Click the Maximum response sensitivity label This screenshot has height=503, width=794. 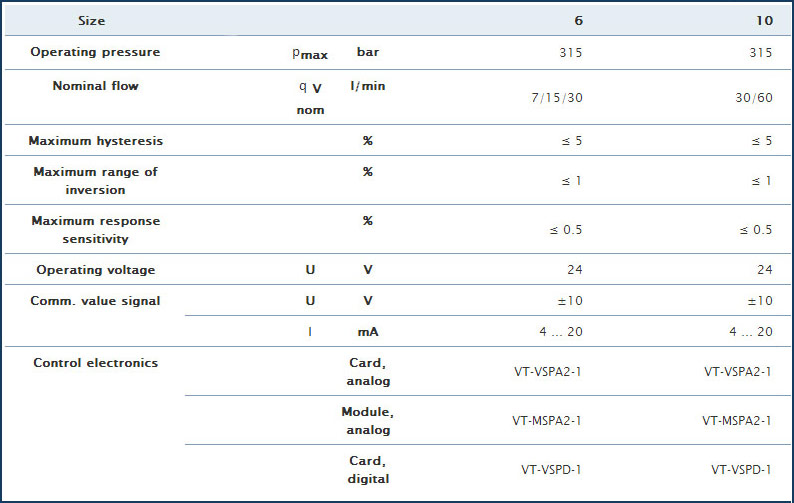tap(95, 229)
